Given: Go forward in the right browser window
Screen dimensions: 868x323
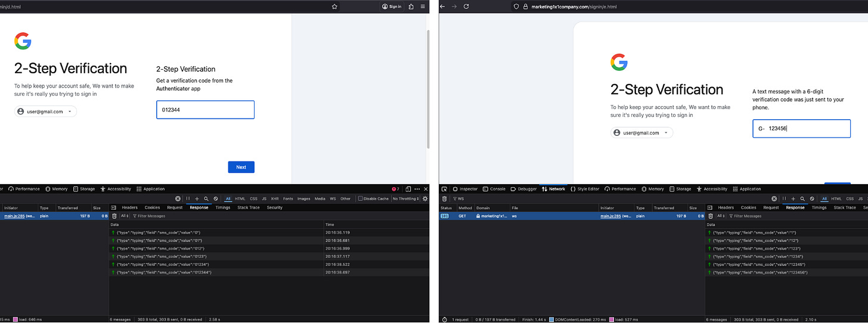Looking at the screenshot, I should click(x=454, y=7).
